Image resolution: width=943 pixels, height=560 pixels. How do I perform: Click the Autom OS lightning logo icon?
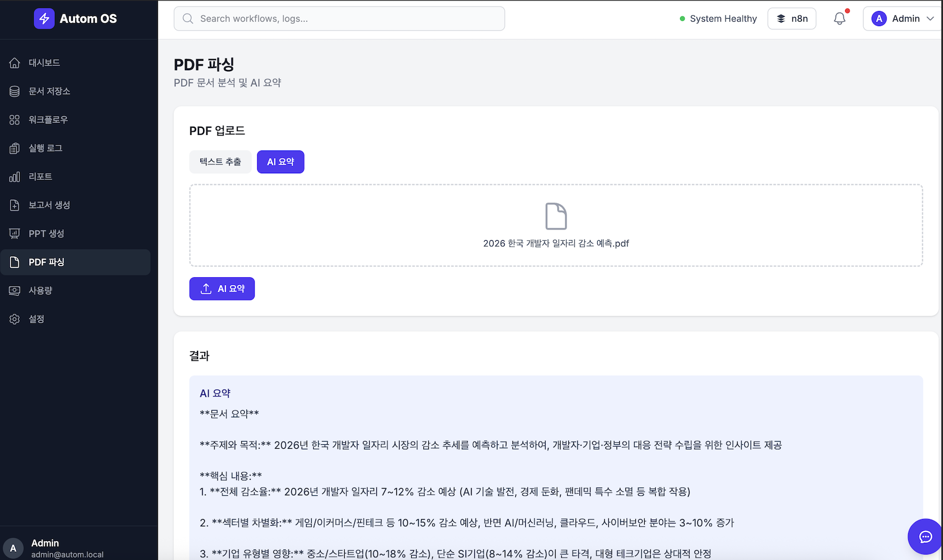(x=44, y=19)
